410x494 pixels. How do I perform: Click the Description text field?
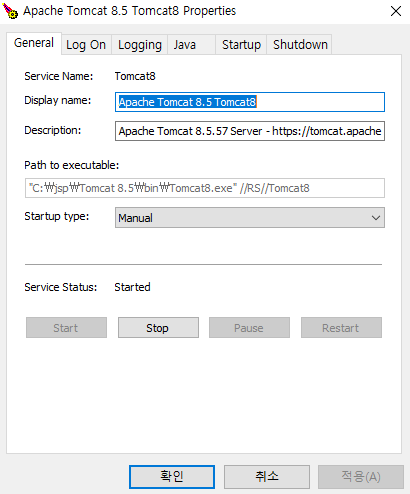coord(250,131)
